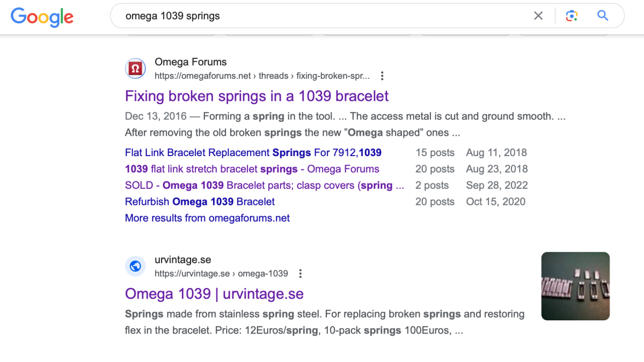Open Flat Link Bracelet Replacement Springs thread
This screenshot has height=362, width=644.
(x=253, y=153)
